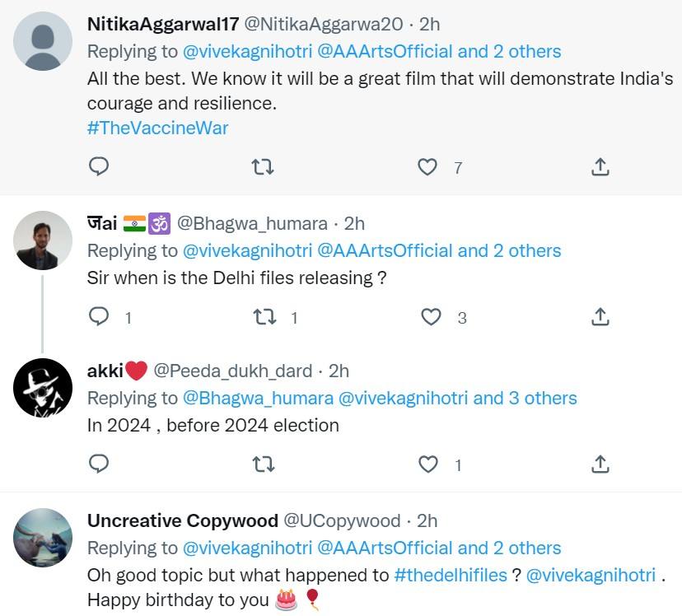Reply to Delhi files releasing tweet

click(x=99, y=317)
